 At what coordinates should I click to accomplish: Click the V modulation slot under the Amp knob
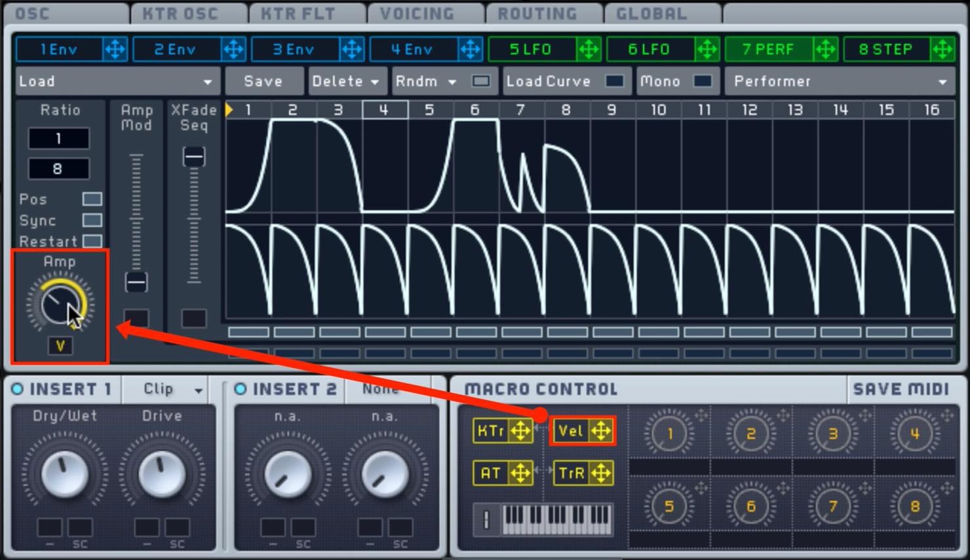[60, 346]
